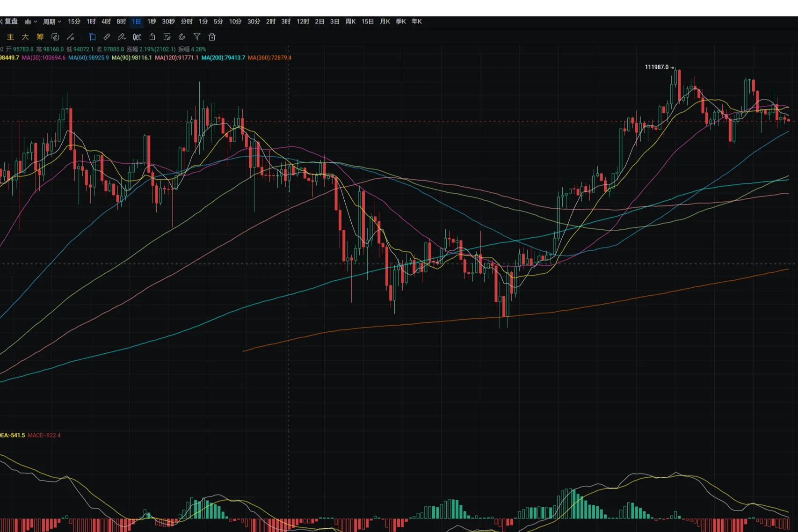Image resolution: width=798 pixels, height=532 pixels.
Task: Select the 季K quarterly chart
Action: pos(401,22)
